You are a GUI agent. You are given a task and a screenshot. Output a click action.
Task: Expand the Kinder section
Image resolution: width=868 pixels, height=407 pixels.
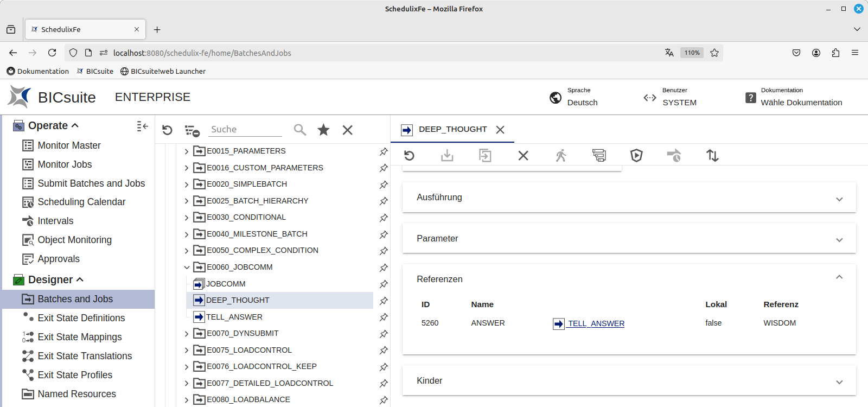(x=839, y=382)
